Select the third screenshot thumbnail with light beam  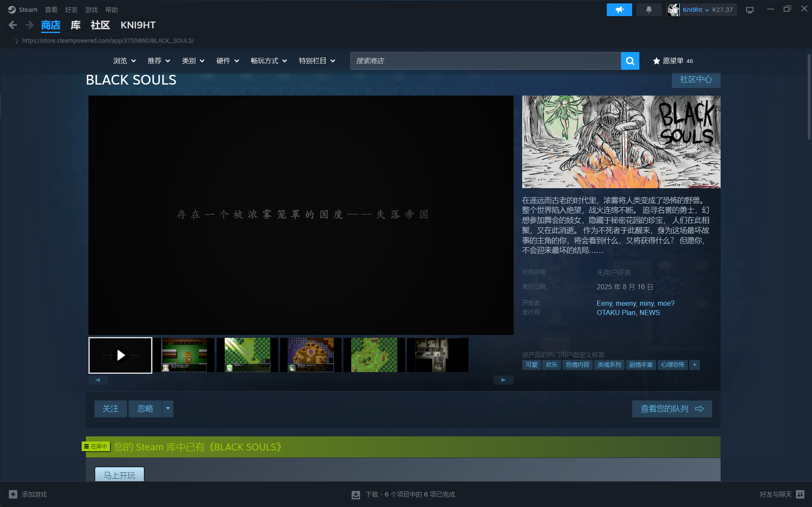247,355
